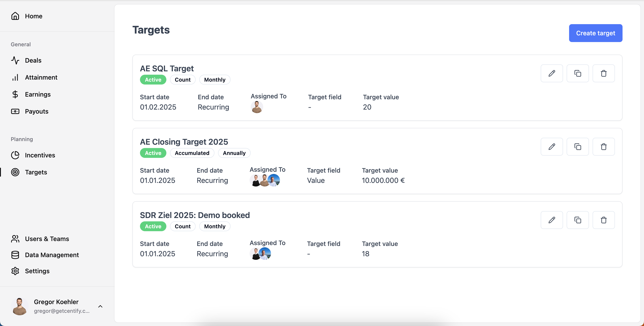
Task: Open Data Management
Action: (x=52, y=255)
